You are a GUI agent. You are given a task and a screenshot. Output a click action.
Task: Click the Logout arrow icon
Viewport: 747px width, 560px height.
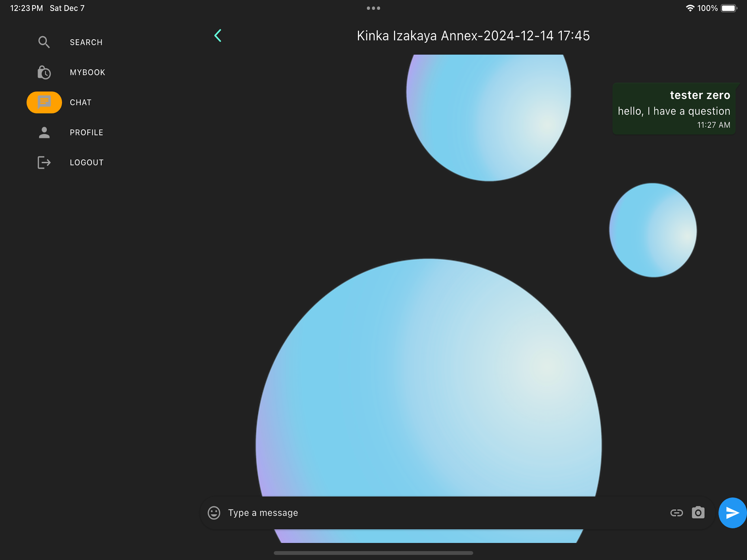(44, 162)
